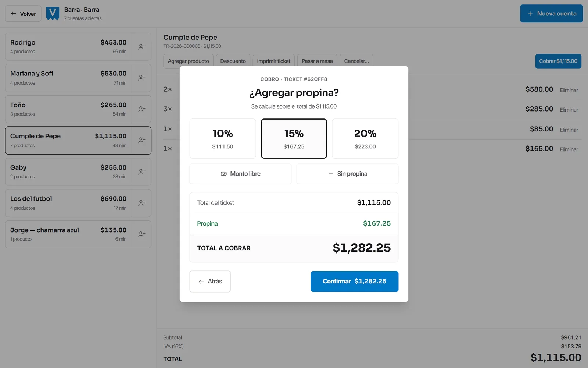This screenshot has height=368, width=588.
Task: Click Volver to return
Action: [x=23, y=14]
